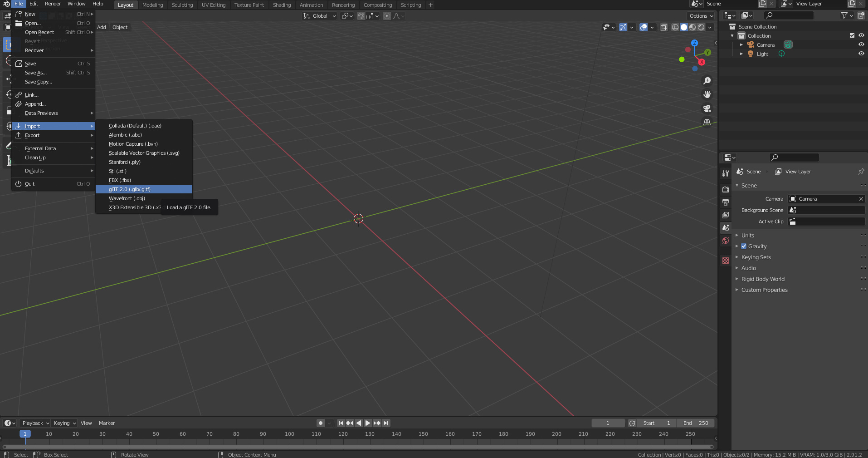Hide the Camera object in outliner

tap(861, 44)
